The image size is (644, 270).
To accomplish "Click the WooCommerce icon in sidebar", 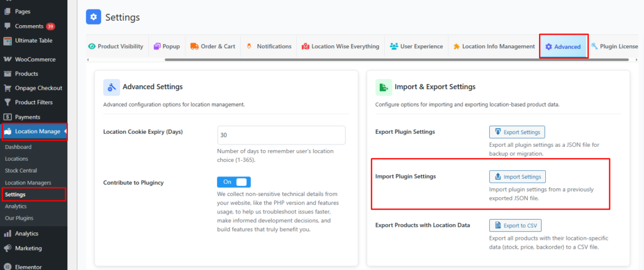I will [8, 60].
